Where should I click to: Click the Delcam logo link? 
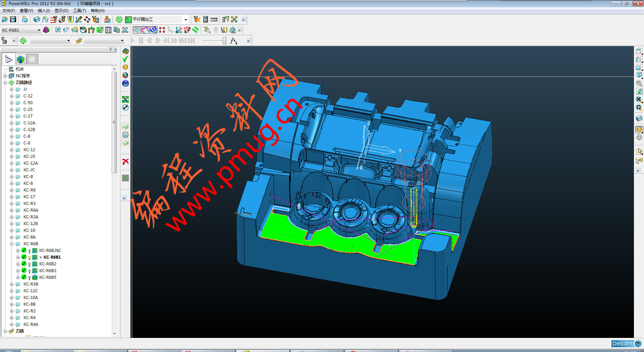[x=626, y=344]
